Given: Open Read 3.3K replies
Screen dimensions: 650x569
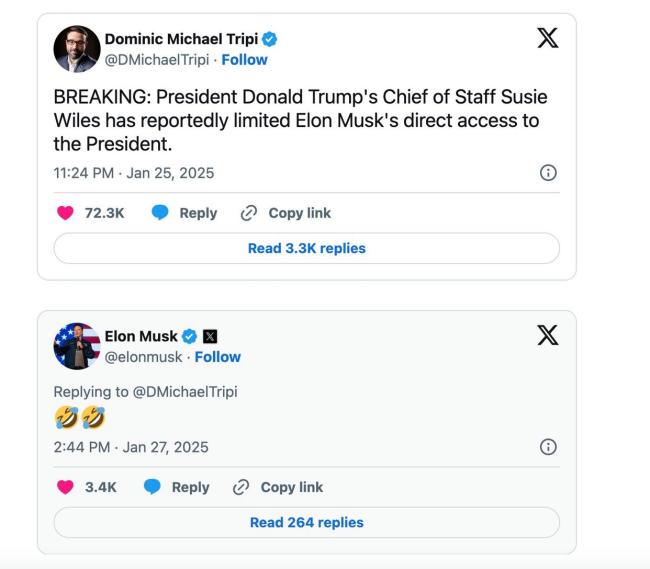Looking at the screenshot, I should [306, 248].
